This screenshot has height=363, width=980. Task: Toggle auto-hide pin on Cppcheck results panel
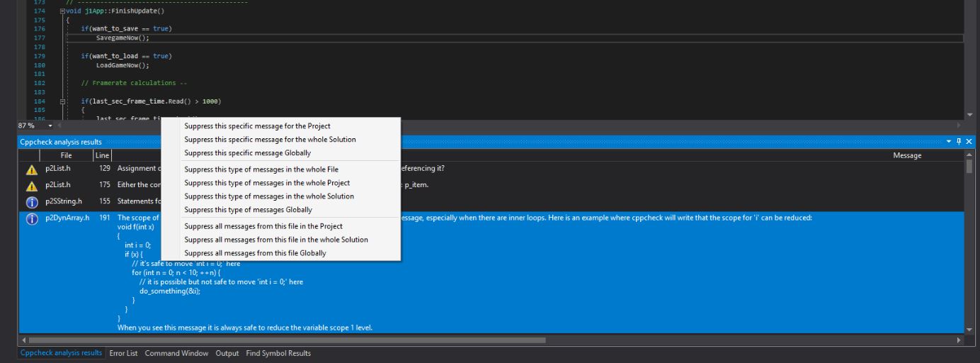[959, 142]
